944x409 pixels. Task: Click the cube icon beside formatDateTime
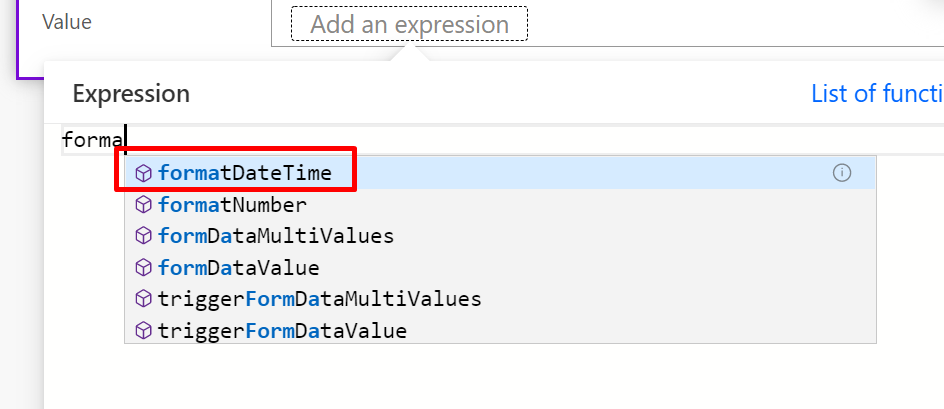[x=143, y=173]
